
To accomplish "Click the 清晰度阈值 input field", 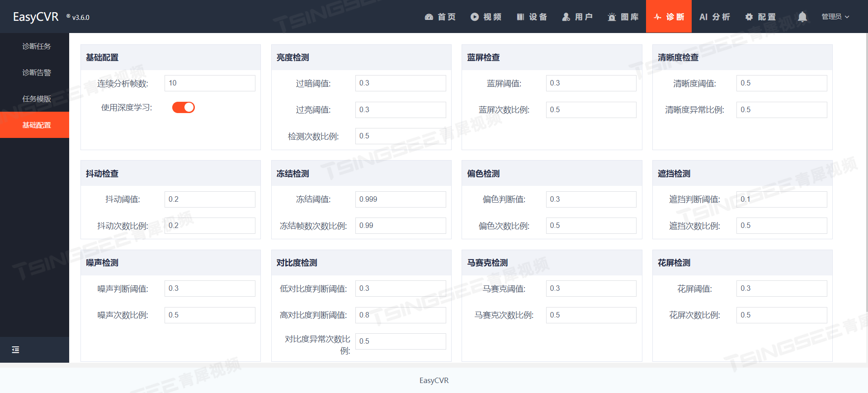I will pos(782,83).
